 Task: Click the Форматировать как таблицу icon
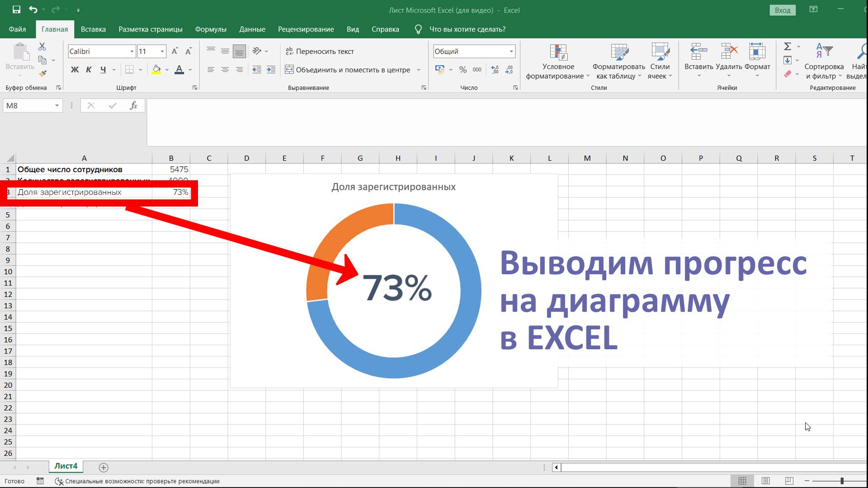coord(618,60)
